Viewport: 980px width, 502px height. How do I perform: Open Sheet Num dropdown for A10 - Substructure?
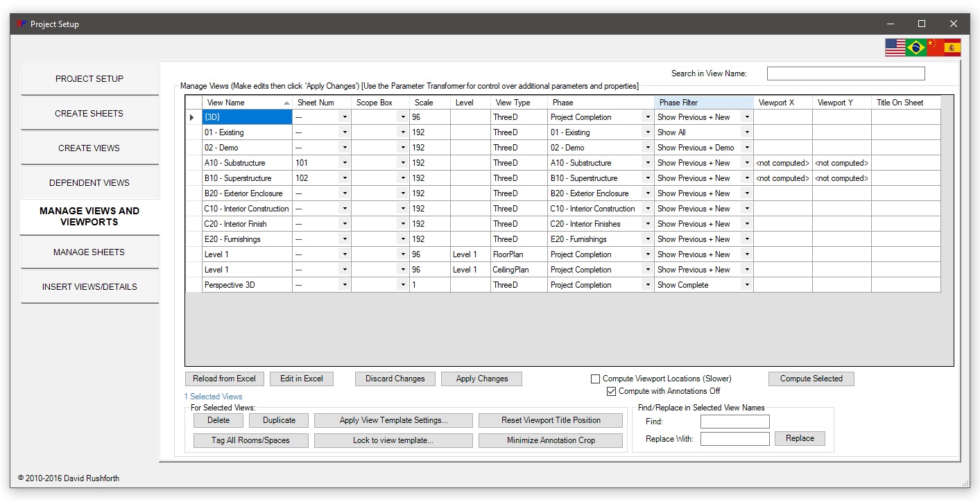point(345,162)
